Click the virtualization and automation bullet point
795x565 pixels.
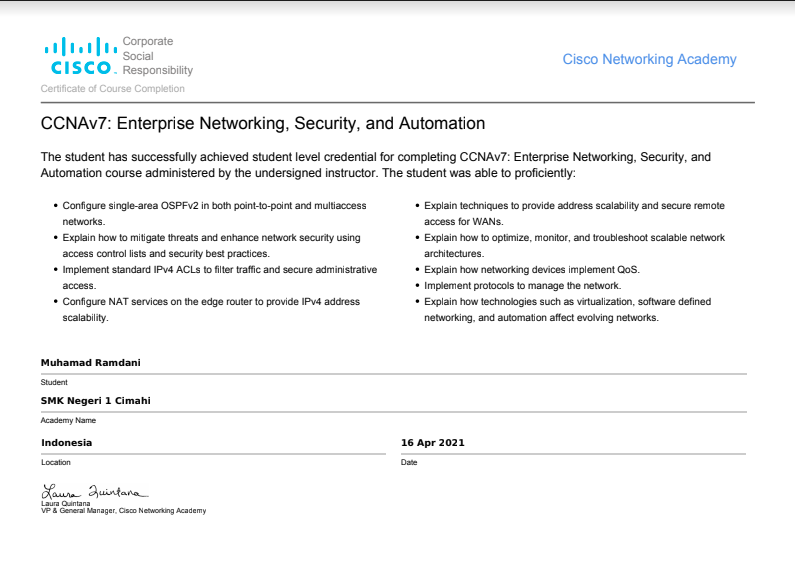pos(567,309)
